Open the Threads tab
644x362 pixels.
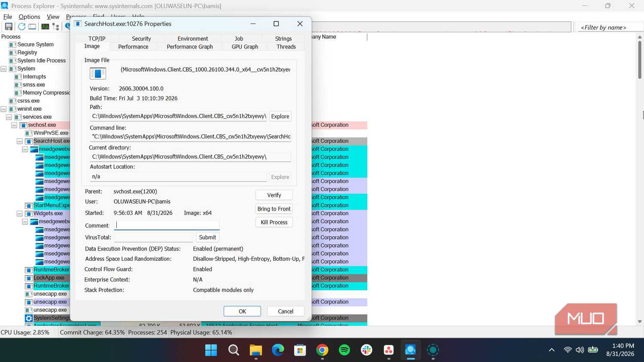286,47
